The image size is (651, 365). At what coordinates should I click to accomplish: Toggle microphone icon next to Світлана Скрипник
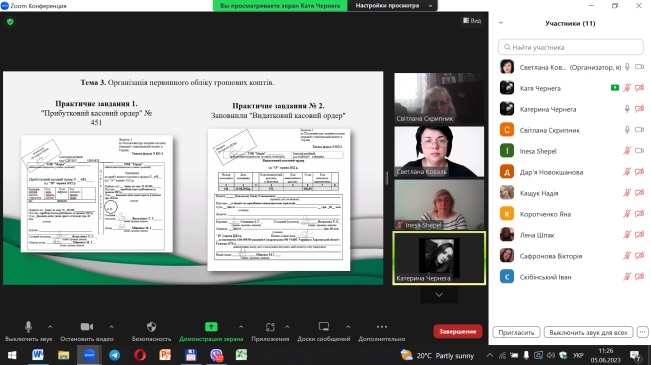(627, 130)
